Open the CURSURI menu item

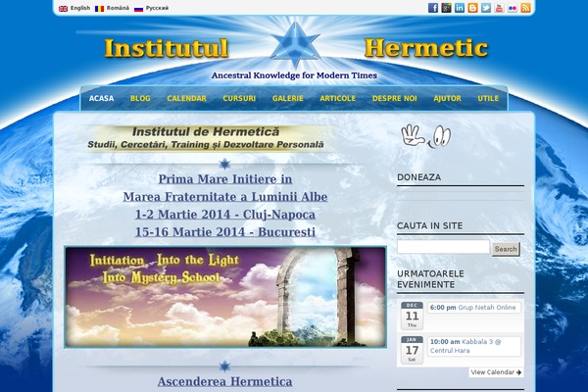coord(239,98)
